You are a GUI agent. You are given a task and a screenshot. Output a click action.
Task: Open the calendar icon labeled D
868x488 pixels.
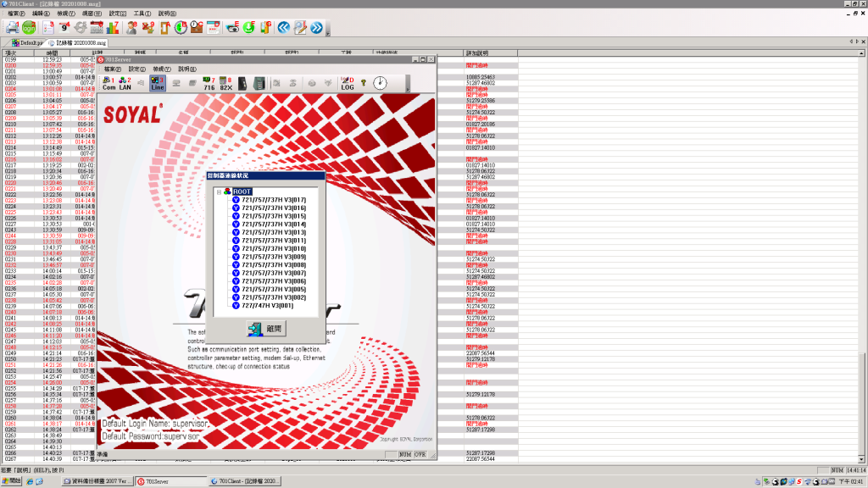point(213,27)
